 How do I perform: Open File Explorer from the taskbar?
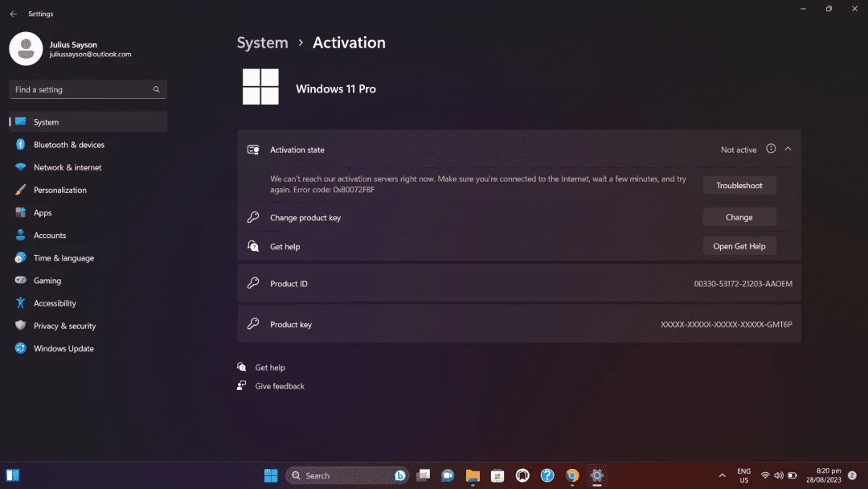pyautogui.click(x=473, y=475)
